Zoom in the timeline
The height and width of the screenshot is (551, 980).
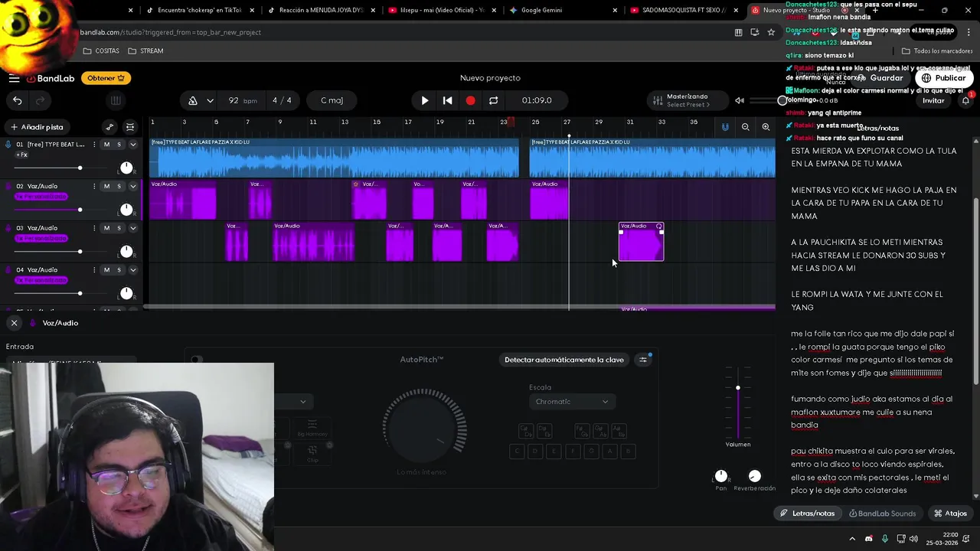(x=766, y=127)
